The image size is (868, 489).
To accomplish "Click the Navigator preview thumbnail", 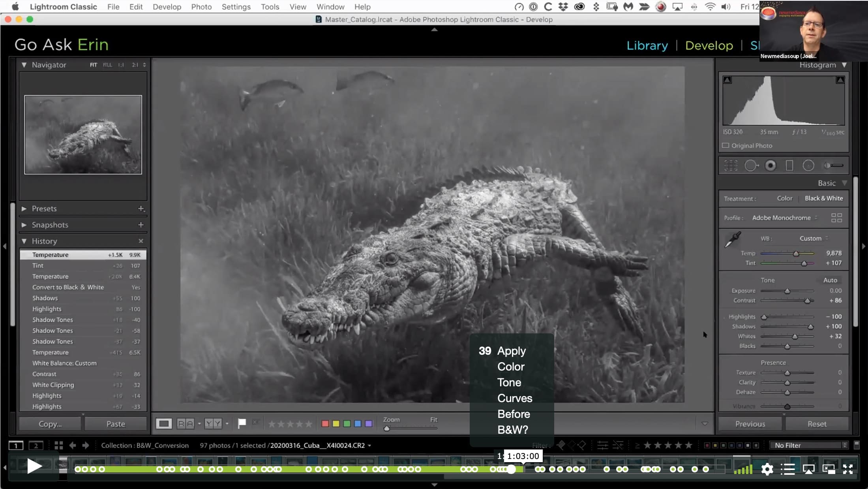I will pos(83,135).
